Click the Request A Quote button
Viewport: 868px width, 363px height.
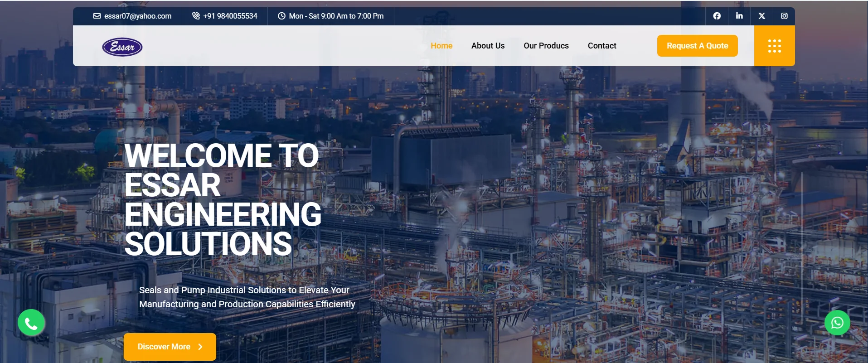coord(698,46)
